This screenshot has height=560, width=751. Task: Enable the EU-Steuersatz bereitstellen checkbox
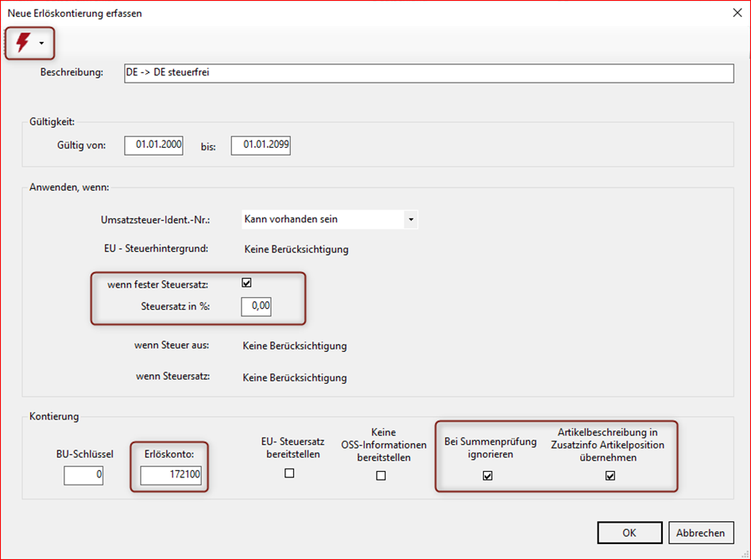pos(289,473)
